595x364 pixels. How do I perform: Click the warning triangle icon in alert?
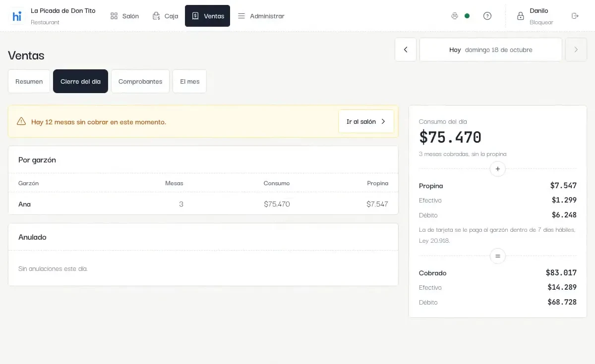tap(21, 121)
